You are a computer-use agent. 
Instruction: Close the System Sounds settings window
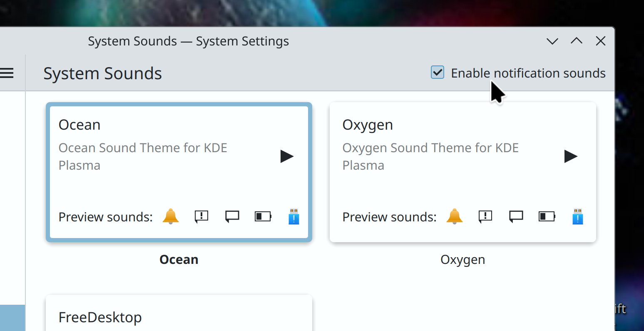click(601, 41)
